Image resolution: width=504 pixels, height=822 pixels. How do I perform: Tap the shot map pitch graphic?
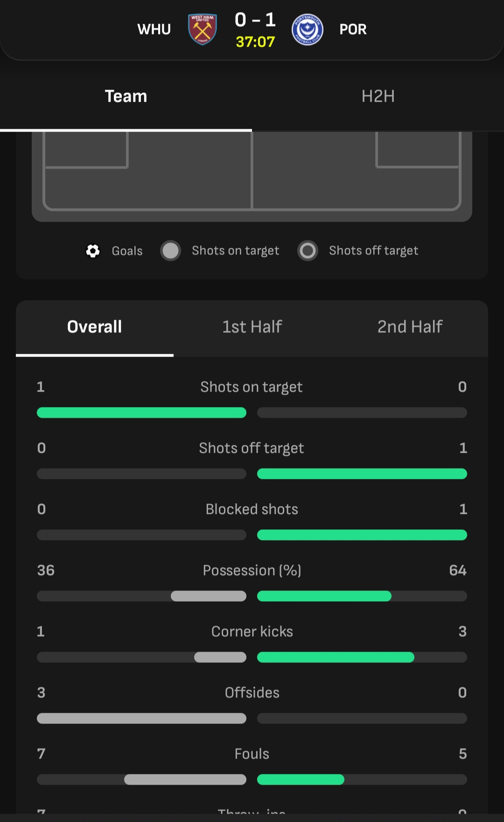pos(252,176)
